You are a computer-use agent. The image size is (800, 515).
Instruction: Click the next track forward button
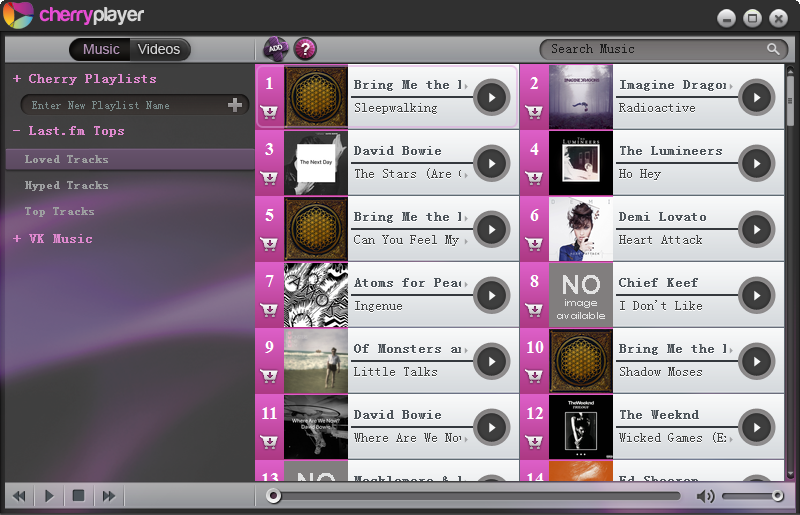pyautogui.click(x=108, y=496)
